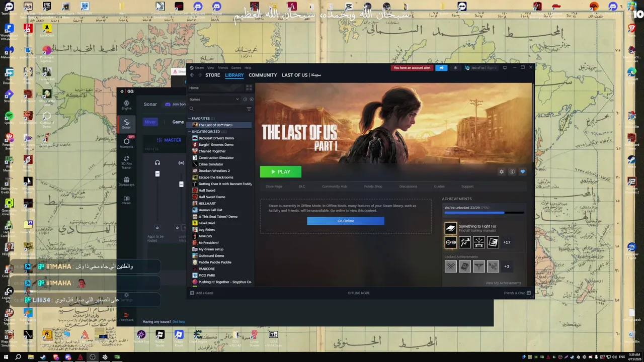
Task: Open the Help menu in Steam
Action: (x=248, y=68)
